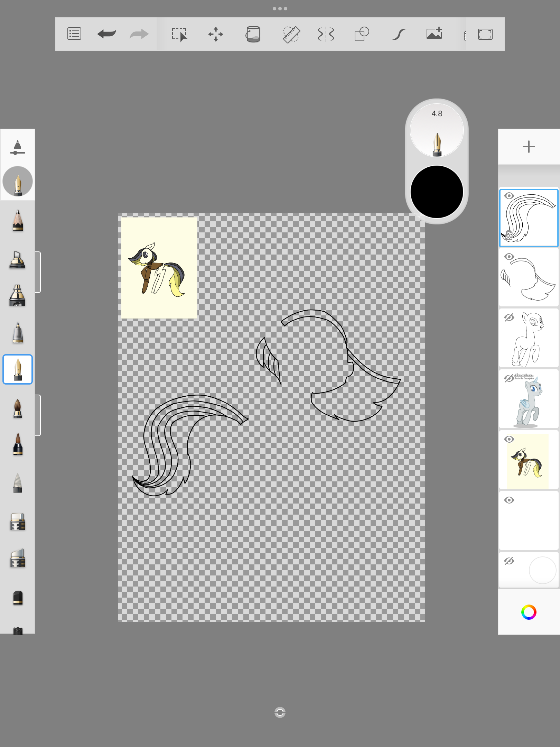This screenshot has height=747, width=560.
Task: Open the Ruler guides tool
Action: pos(291,34)
